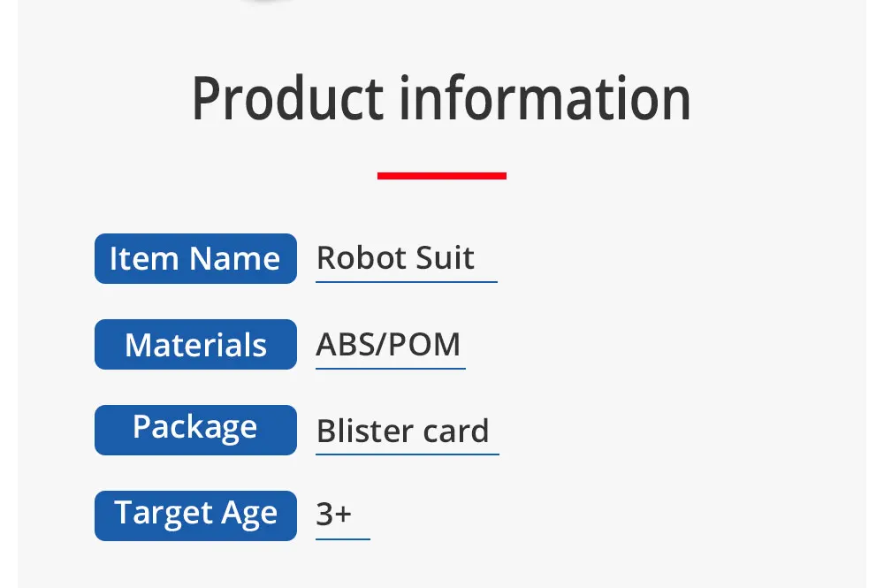Click the blue underline beneath ABS/POM
Image resolution: width=884 pixels, height=588 pixels.
391,368
